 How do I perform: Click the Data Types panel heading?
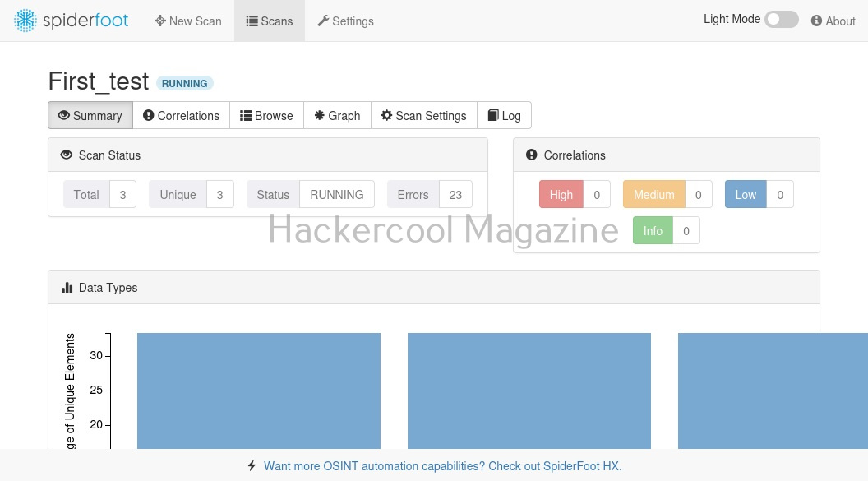(x=108, y=287)
